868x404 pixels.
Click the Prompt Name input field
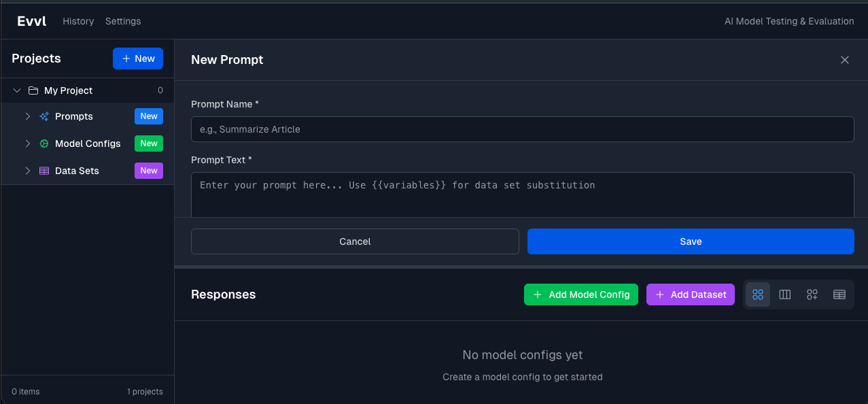click(x=522, y=129)
